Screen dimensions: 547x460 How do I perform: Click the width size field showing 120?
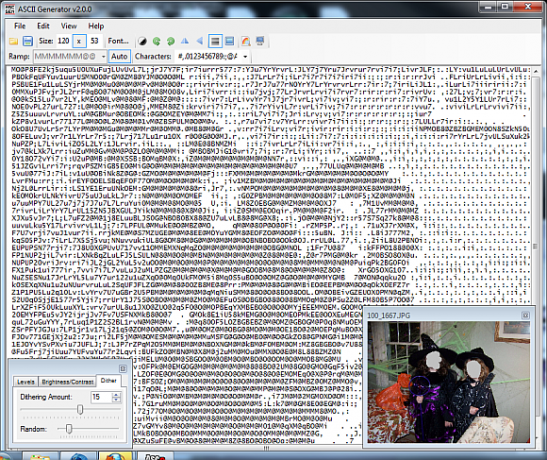[63, 41]
